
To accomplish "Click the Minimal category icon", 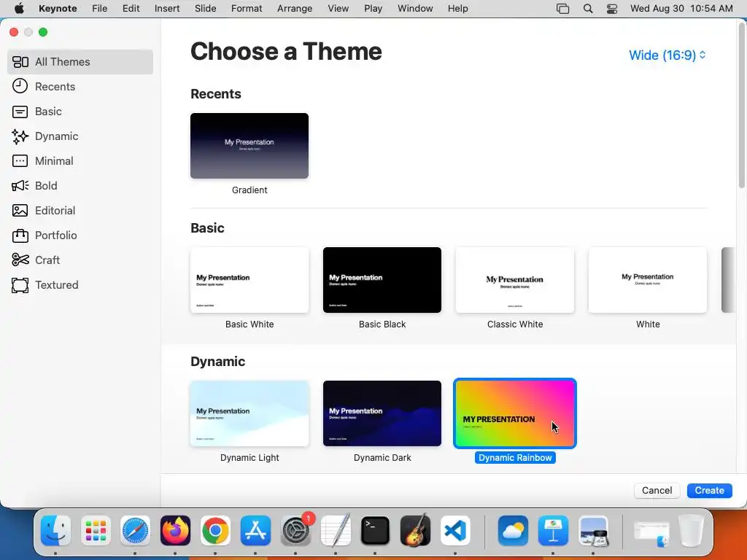I will pyautogui.click(x=20, y=161).
